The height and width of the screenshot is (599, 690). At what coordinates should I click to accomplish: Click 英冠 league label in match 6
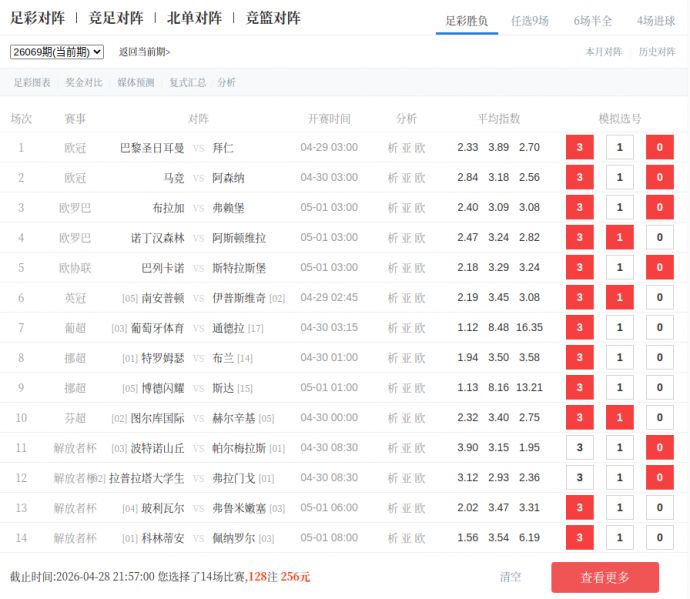(x=75, y=298)
